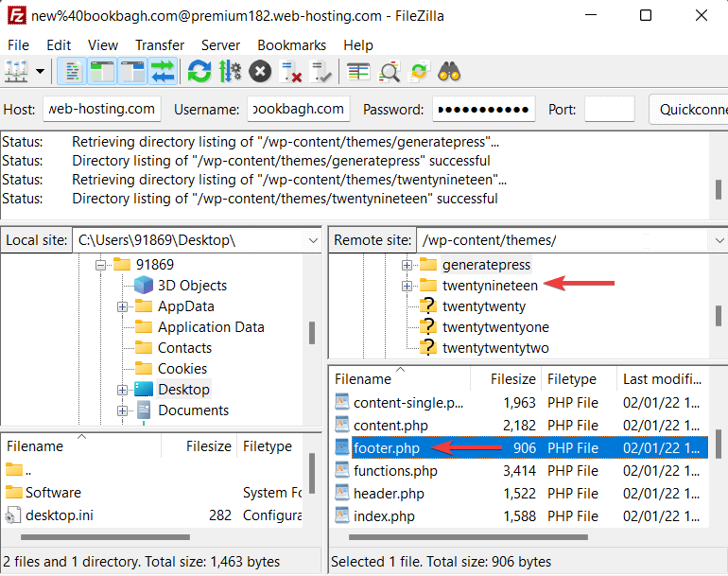Select the Contacts folder
The width and height of the screenshot is (728, 576).
[184, 348]
